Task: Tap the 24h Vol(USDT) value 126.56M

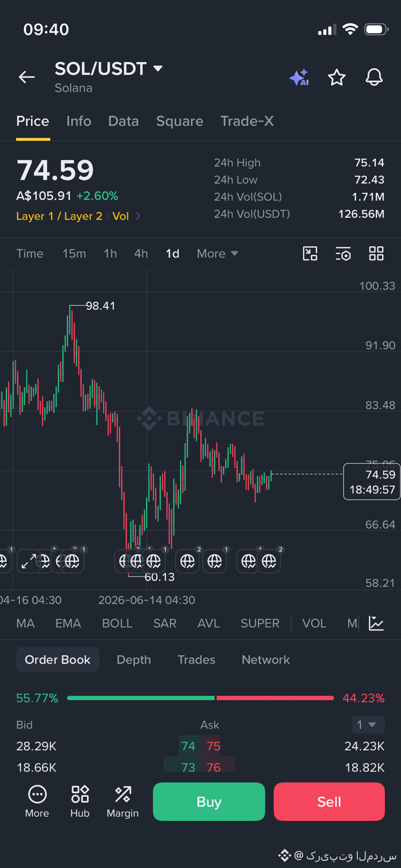Action: click(361, 214)
